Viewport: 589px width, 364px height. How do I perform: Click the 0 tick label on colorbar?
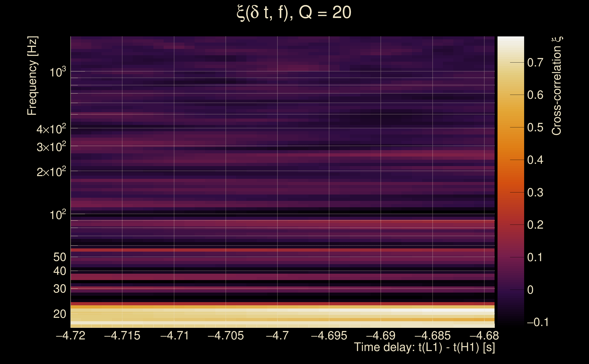(x=530, y=290)
